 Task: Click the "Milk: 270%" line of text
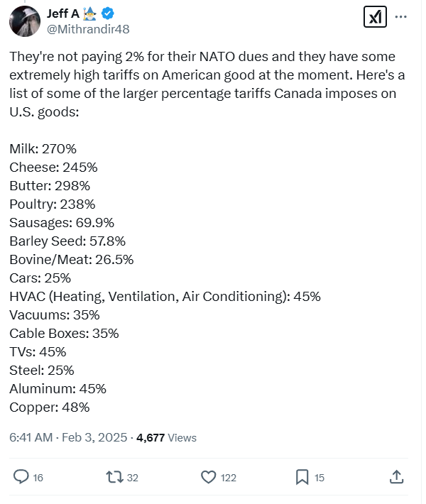click(x=43, y=148)
